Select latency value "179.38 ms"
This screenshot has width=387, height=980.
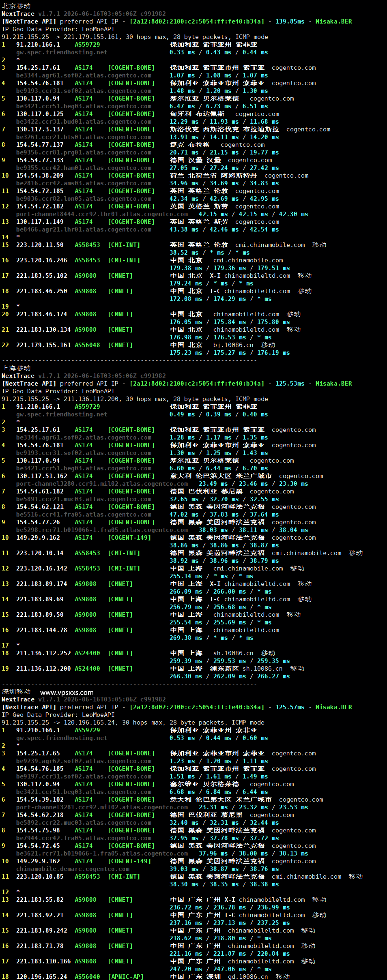click(x=186, y=268)
